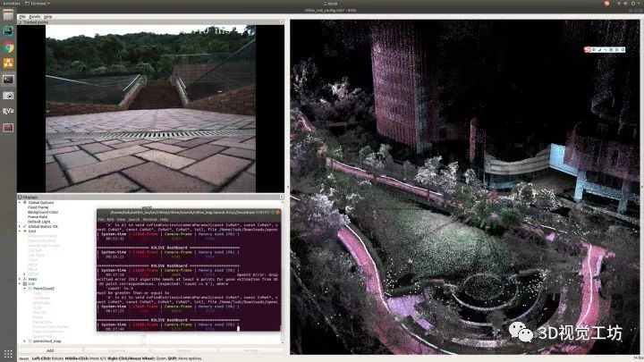This screenshot has height=362, width=644.
Task: Open the RViz Panels menu
Action: [x=35, y=16]
